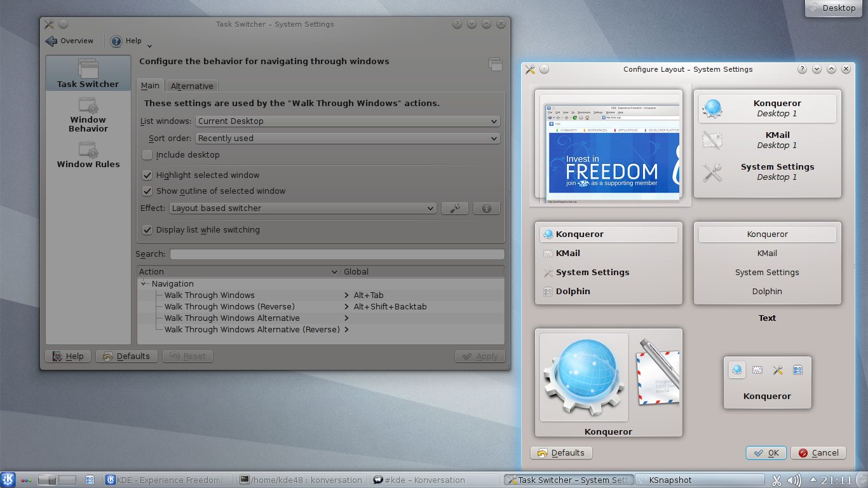
Task: Choose the centered Text-only layout
Action: coord(767,263)
